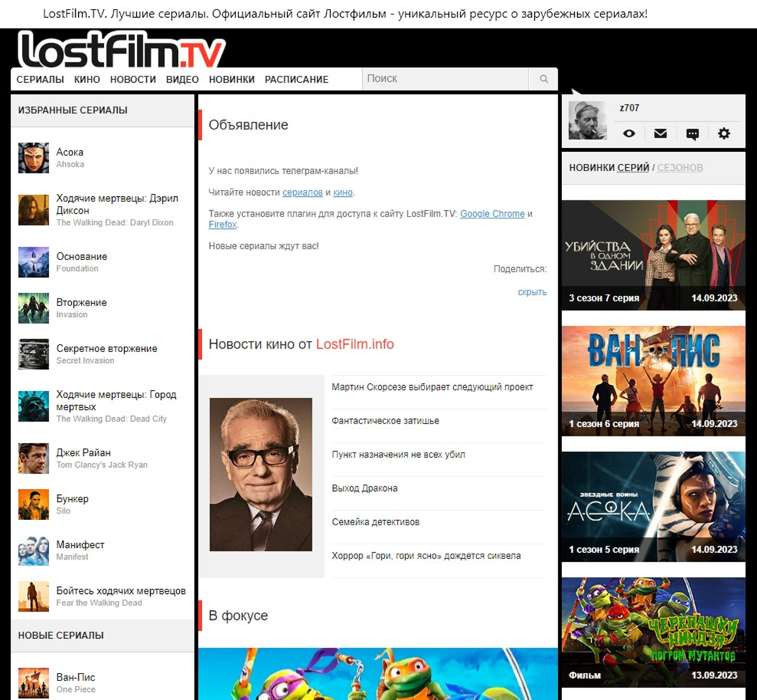Click the Foundation series thumbnail
757x700 pixels.
[x=33, y=262]
